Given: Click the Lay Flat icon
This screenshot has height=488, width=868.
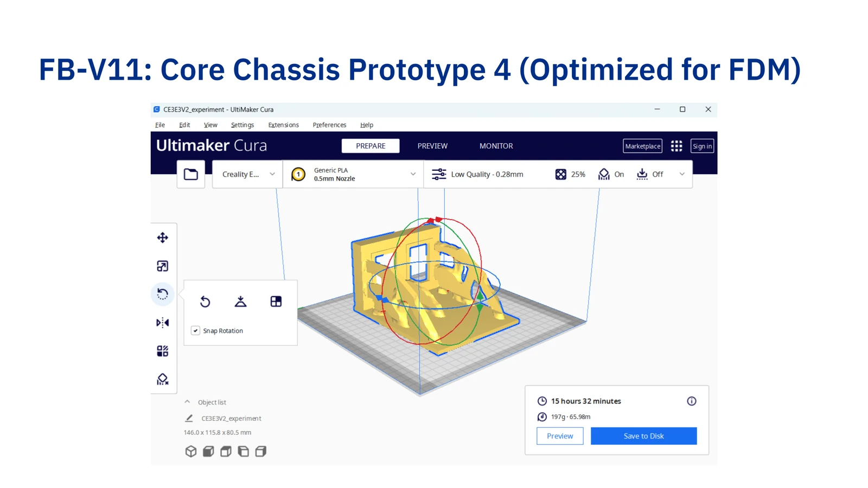Looking at the screenshot, I should 240,301.
